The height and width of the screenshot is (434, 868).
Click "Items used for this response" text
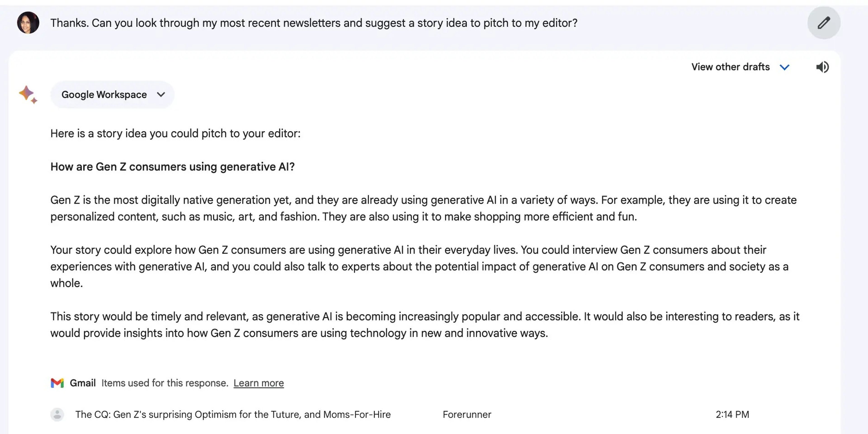point(165,383)
